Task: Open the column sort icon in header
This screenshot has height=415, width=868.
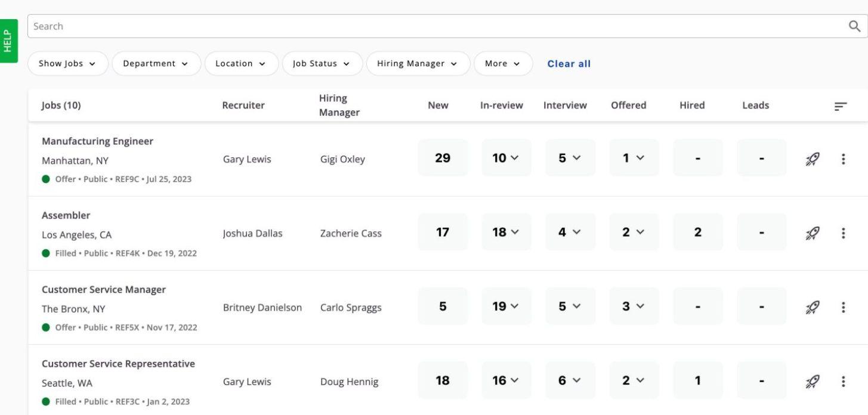Action: (x=841, y=106)
